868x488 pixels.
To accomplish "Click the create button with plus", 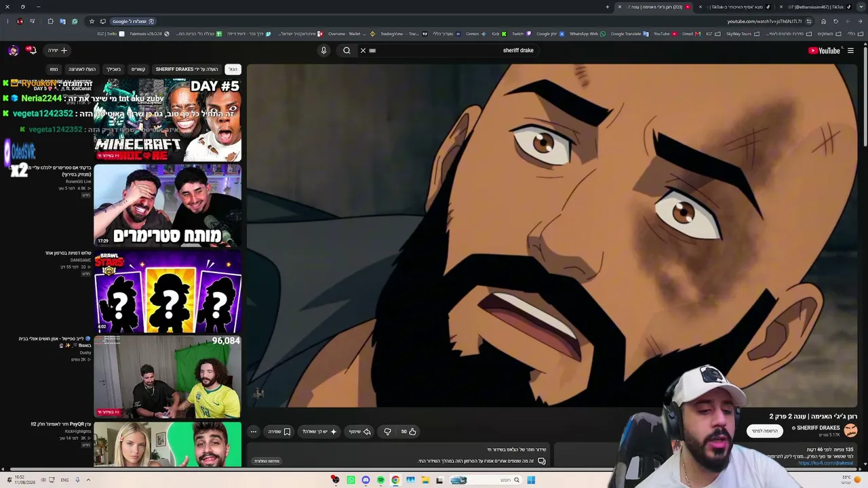I will [57, 50].
